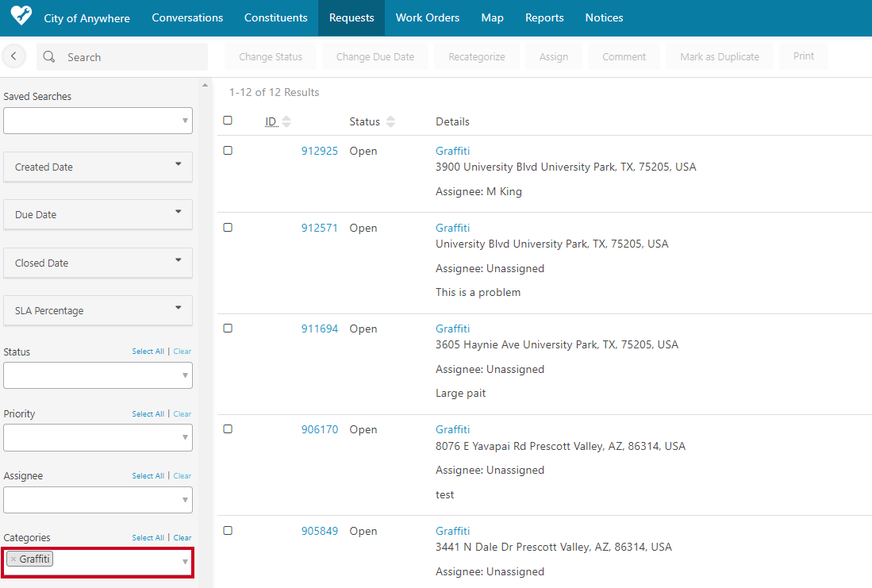Expand the SLA Percentage filter
872x588 pixels.
pyautogui.click(x=98, y=310)
